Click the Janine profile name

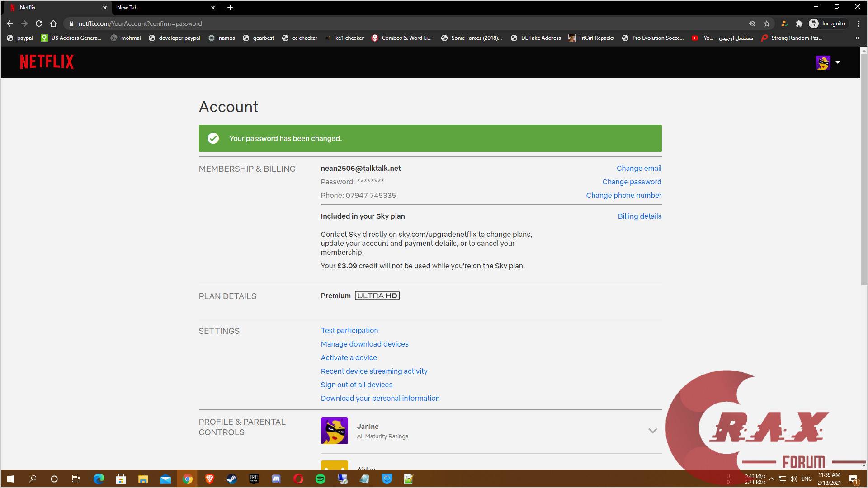(x=368, y=426)
